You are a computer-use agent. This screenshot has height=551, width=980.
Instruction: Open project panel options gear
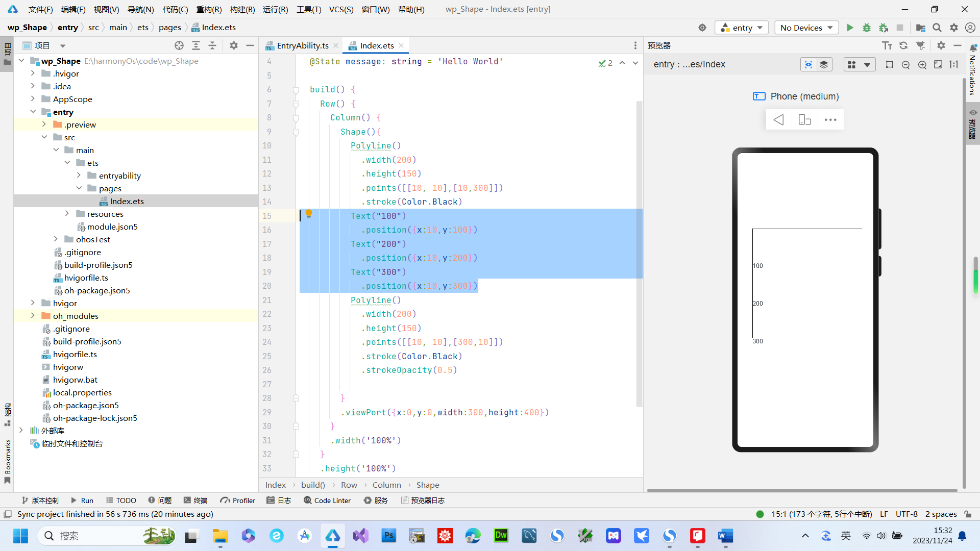coord(233,45)
